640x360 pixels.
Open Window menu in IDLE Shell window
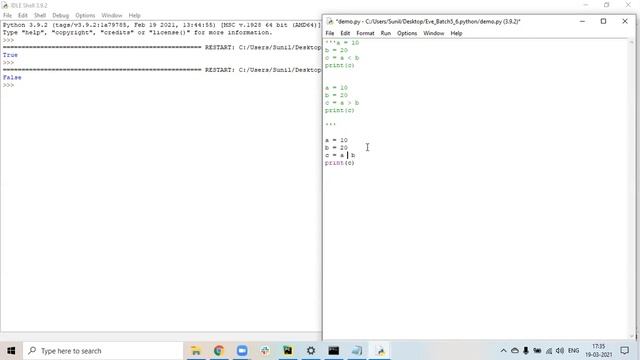click(111, 16)
